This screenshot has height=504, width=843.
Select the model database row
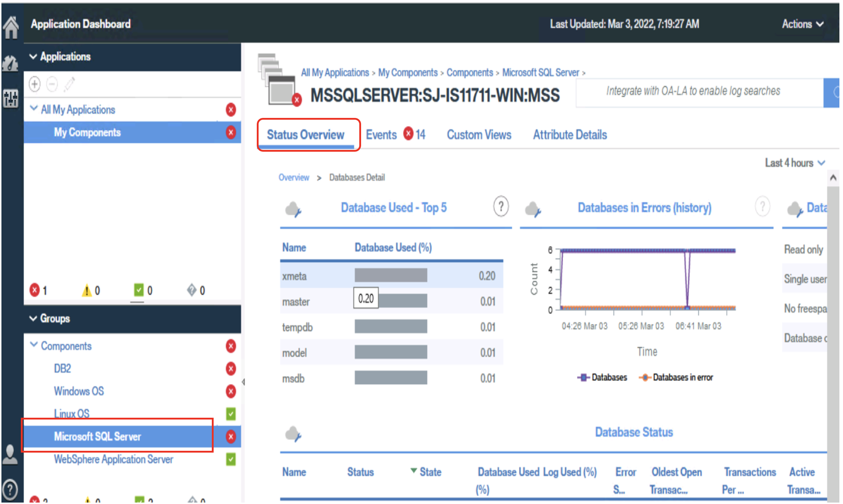click(x=392, y=352)
